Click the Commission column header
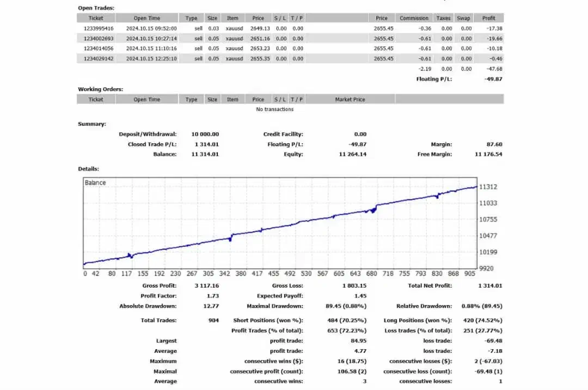The width and height of the screenshot is (588, 390). click(x=414, y=18)
